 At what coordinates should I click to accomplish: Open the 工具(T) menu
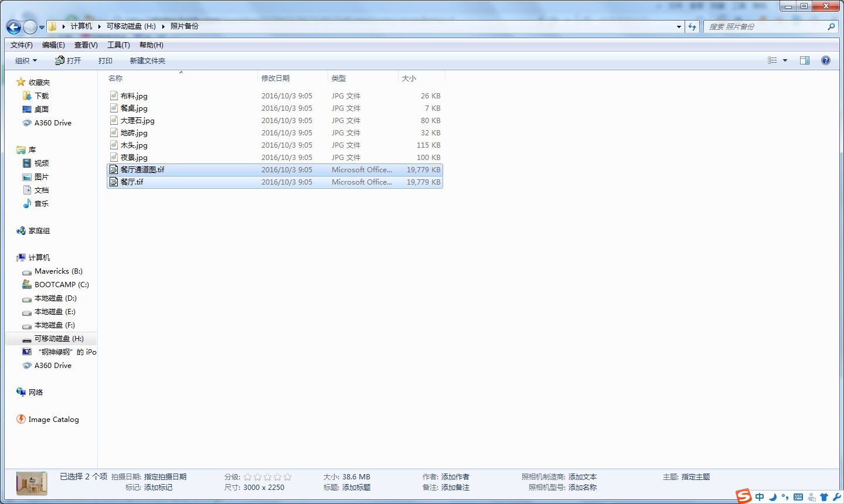(118, 45)
